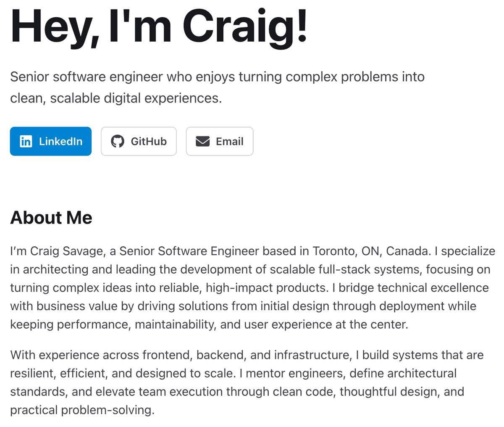504x427 pixels.
Task: Click the envelope icon on the Email button
Action: coord(202,141)
